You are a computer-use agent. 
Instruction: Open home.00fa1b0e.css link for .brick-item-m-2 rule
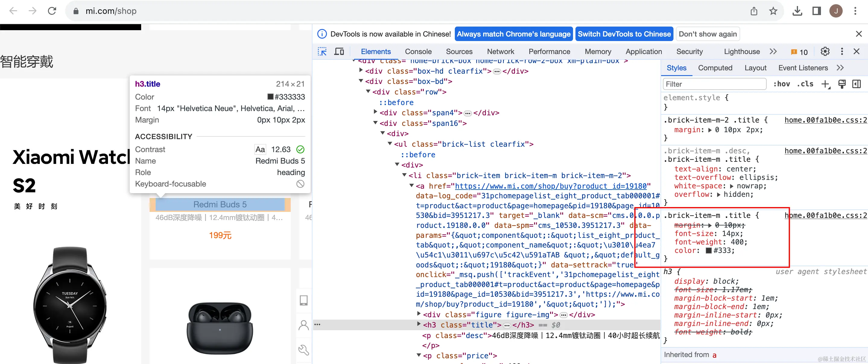tap(825, 120)
